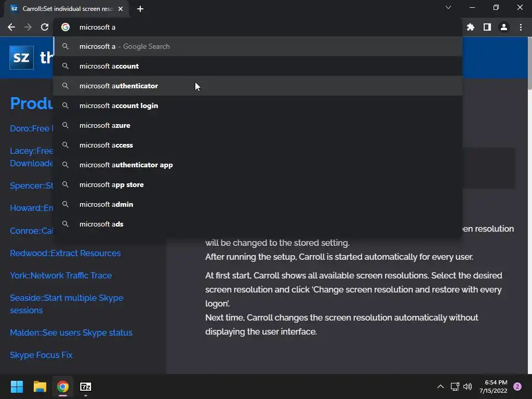Open a new tab with plus button

pyautogui.click(x=140, y=9)
